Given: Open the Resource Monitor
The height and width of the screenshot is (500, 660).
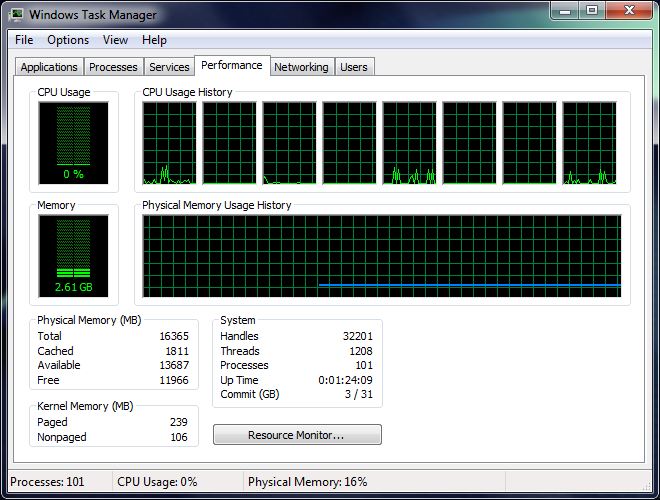Looking at the screenshot, I should (297, 434).
